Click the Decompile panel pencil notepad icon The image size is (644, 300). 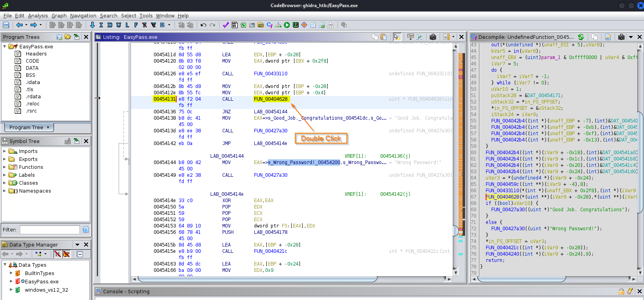pyautogui.click(x=608, y=37)
